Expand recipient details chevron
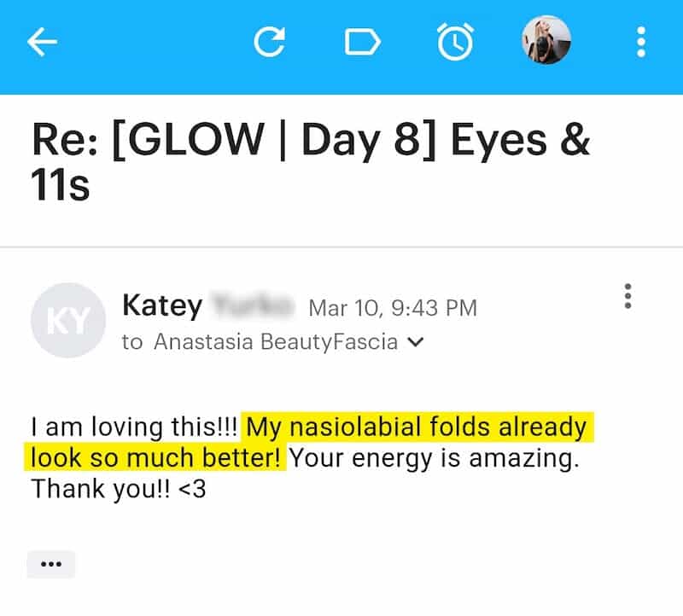 coord(416,342)
